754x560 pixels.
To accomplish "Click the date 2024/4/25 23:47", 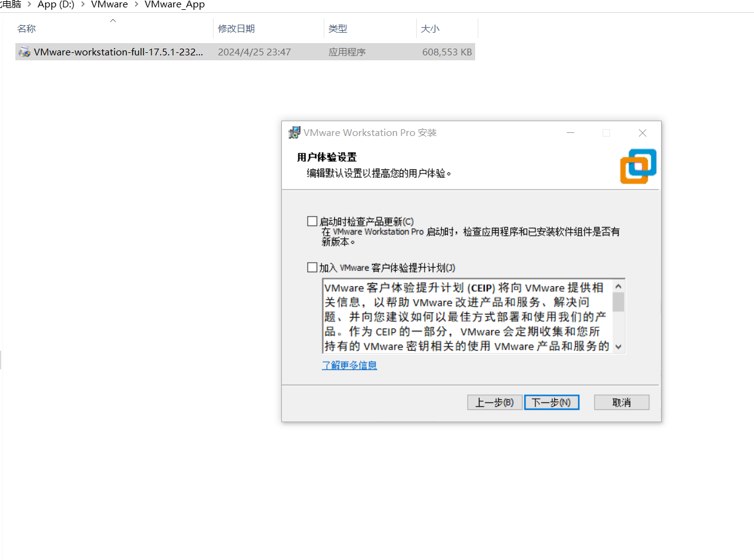I will [254, 52].
